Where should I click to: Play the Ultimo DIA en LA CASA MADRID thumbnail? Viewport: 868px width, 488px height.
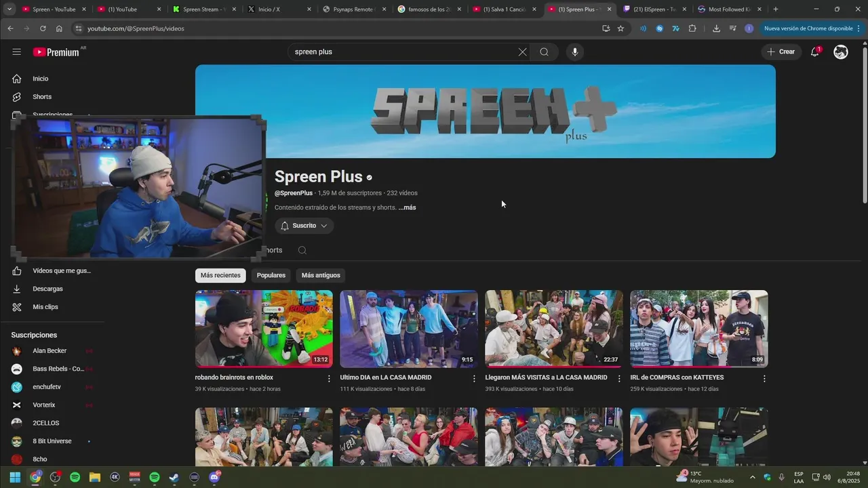[x=409, y=329]
